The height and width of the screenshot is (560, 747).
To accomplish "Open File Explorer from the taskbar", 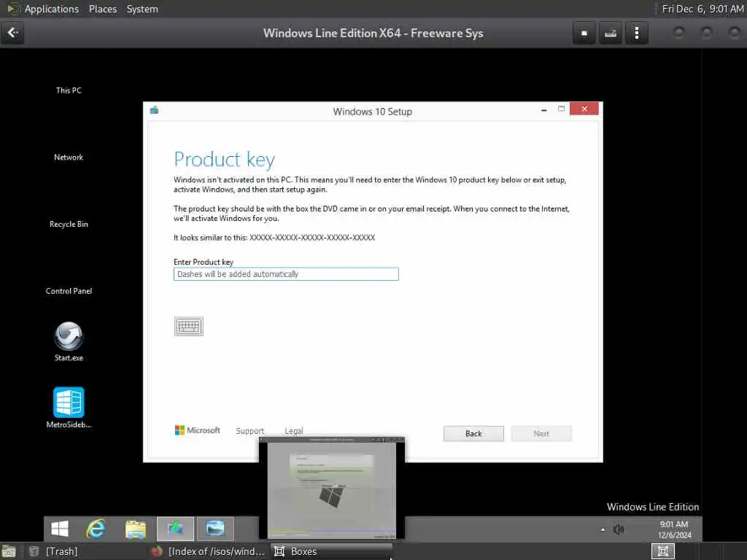I will point(135,529).
